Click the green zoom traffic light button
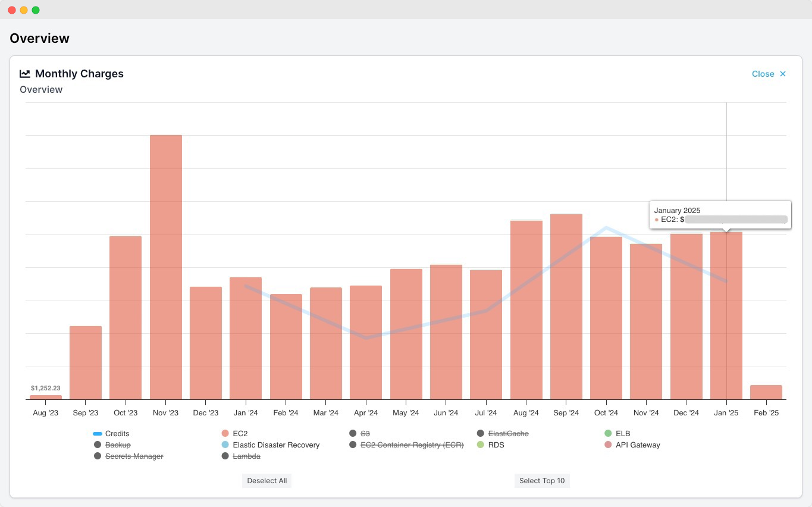Screen dimensions: 812x507 tap(35, 10)
